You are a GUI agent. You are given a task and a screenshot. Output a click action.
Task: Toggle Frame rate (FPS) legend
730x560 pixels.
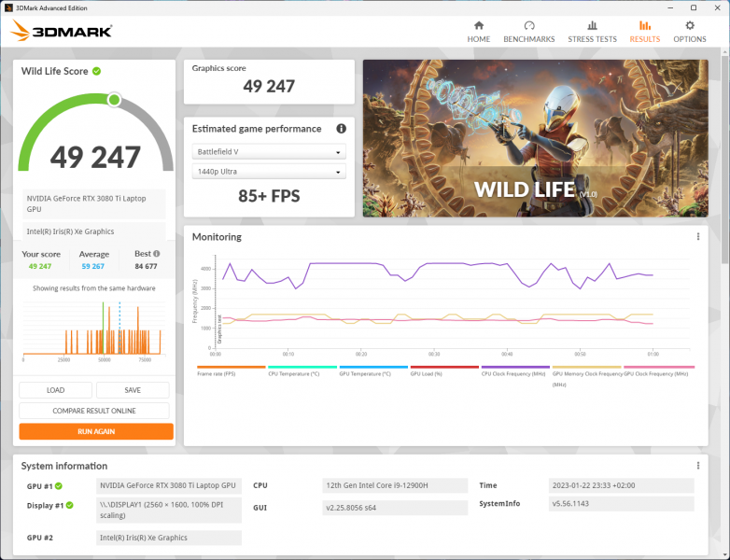pos(231,371)
